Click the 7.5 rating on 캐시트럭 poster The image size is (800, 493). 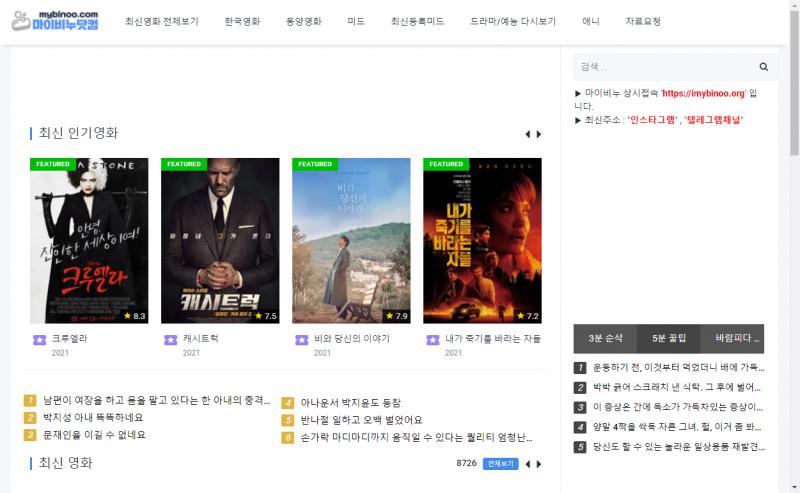point(266,316)
